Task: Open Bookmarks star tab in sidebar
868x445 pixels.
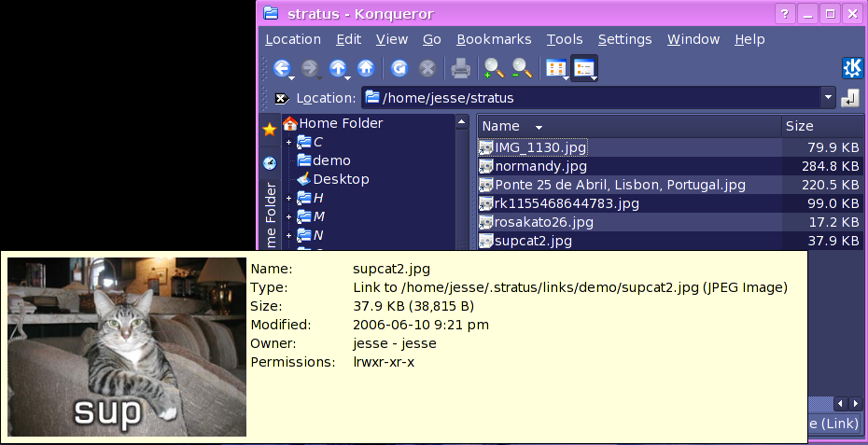Action: tap(270, 130)
